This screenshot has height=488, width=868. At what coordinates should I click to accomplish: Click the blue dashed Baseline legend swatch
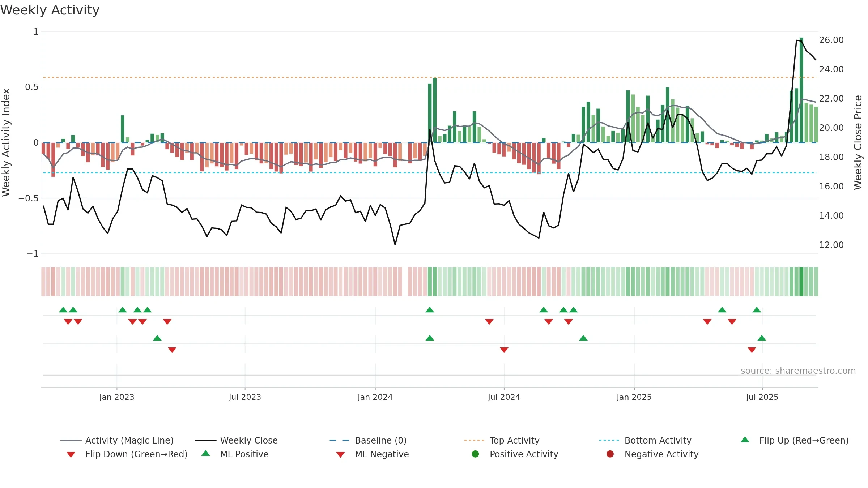(x=340, y=440)
